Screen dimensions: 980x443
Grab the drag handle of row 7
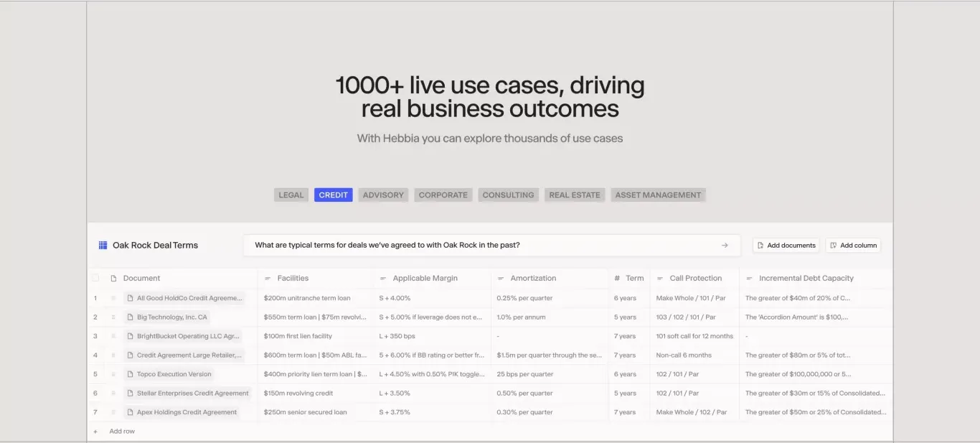pyautogui.click(x=113, y=412)
